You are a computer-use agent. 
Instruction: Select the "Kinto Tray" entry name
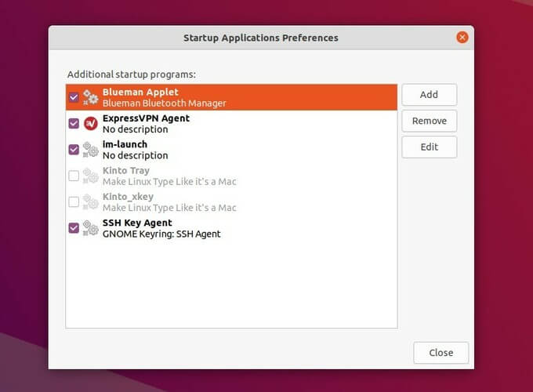[x=125, y=171]
